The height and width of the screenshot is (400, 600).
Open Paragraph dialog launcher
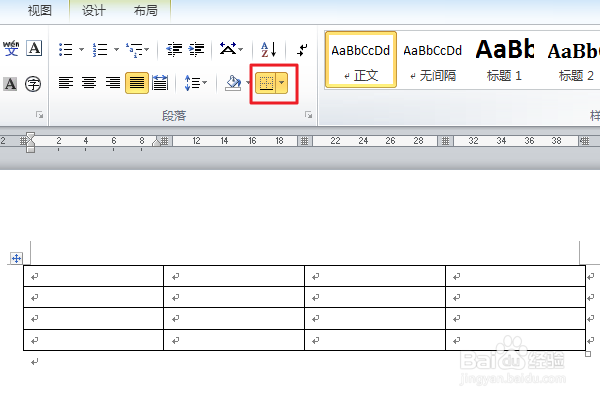308,114
